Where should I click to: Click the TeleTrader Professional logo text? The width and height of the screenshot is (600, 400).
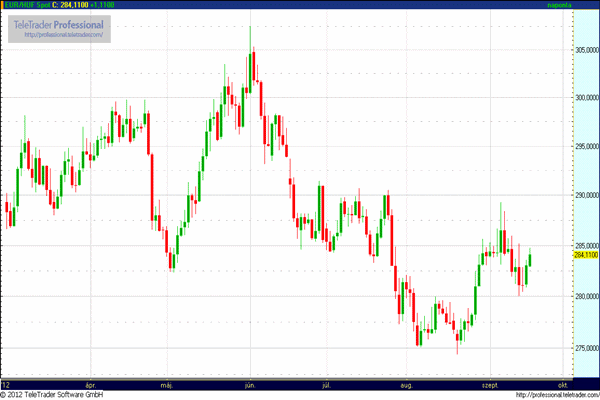pos(59,25)
